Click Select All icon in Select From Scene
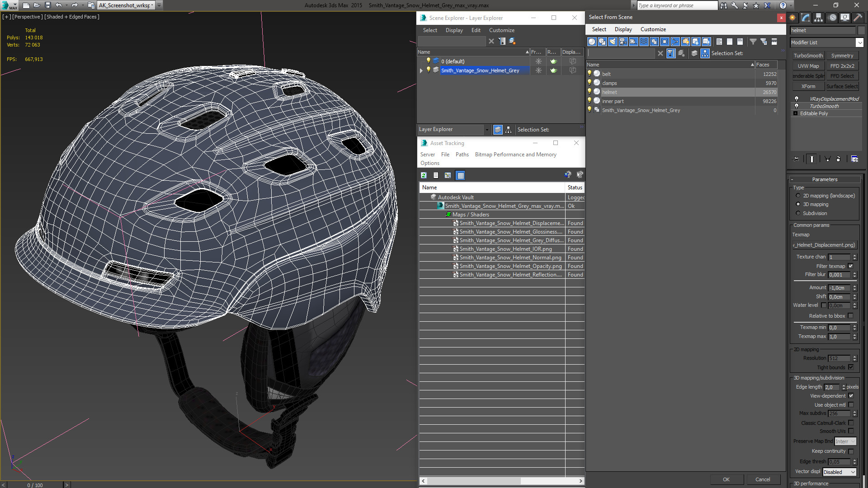Viewport: 868px width, 488px height. point(719,42)
